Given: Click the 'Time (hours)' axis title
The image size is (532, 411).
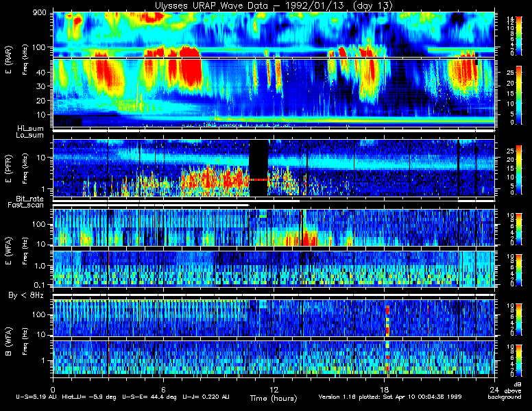Looking at the screenshot, I should pos(274,398).
